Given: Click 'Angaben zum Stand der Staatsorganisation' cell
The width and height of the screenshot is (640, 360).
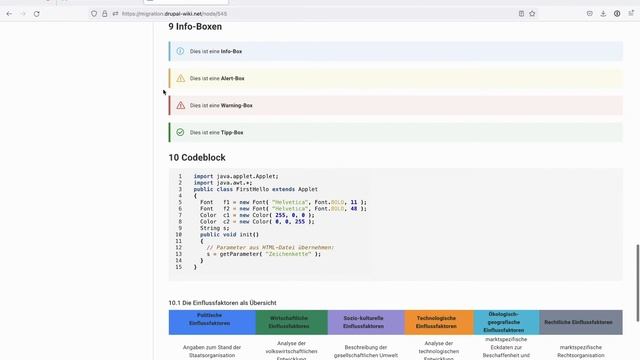Looking at the screenshot, I should [212, 351].
